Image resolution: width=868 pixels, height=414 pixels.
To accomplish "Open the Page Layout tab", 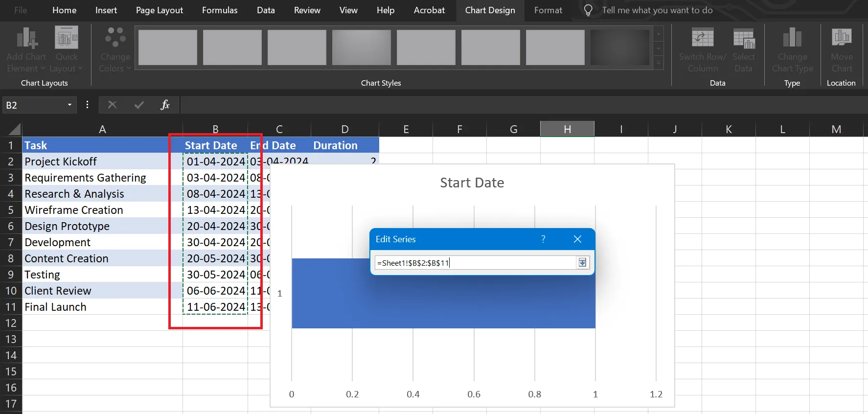I will click(x=160, y=10).
